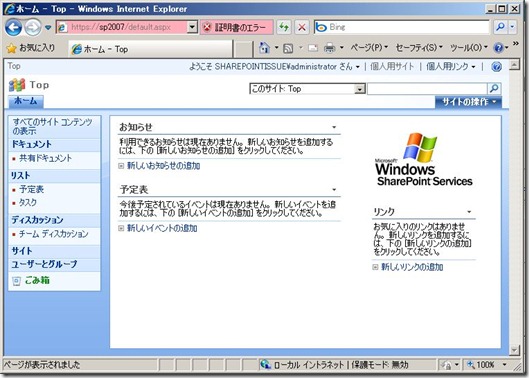Open the このサイト: Top scope dropdown
Screen dimensions: 529x378
pyautogui.click(x=307, y=89)
